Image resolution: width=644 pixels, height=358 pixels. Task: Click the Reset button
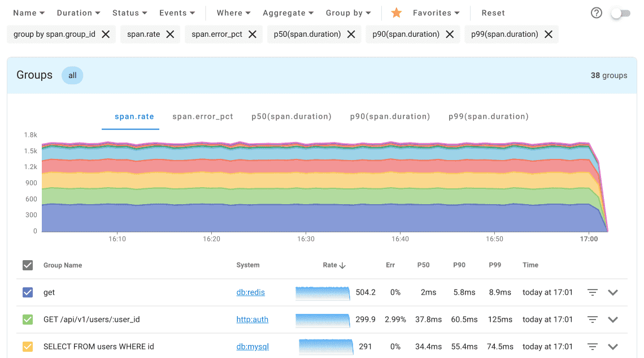click(x=493, y=12)
